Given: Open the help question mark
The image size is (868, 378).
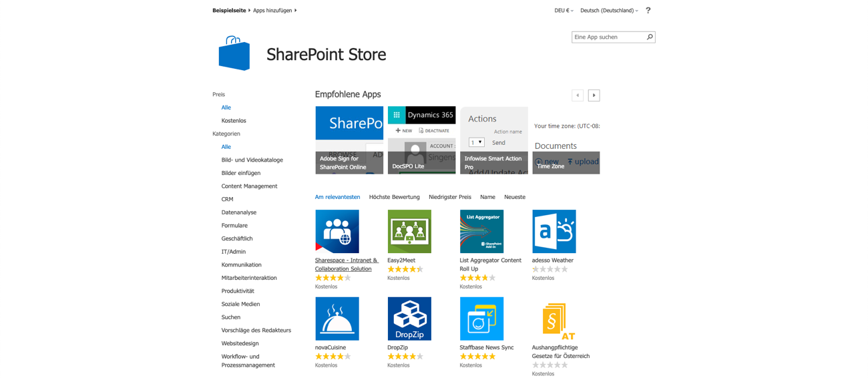Looking at the screenshot, I should [x=648, y=10].
